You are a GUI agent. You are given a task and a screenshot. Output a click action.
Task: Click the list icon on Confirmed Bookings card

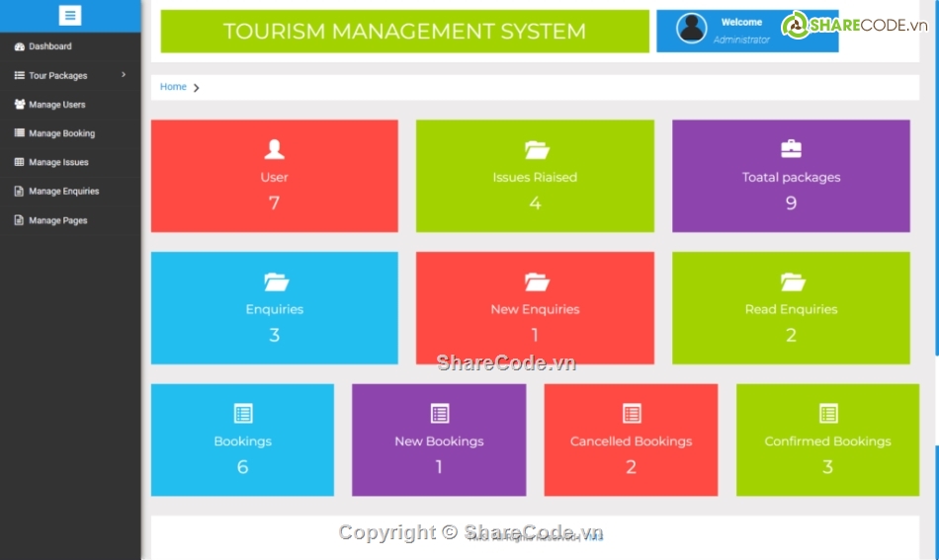click(828, 414)
